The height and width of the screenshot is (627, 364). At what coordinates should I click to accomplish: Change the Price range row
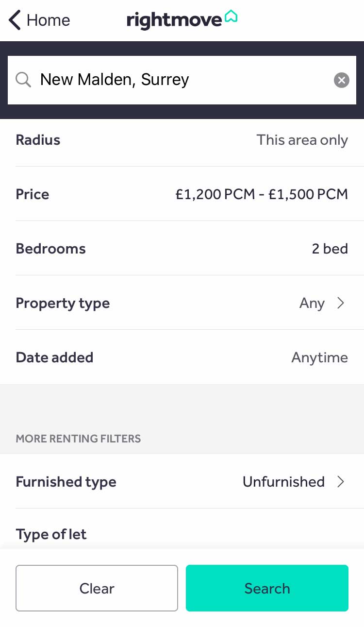point(182,194)
